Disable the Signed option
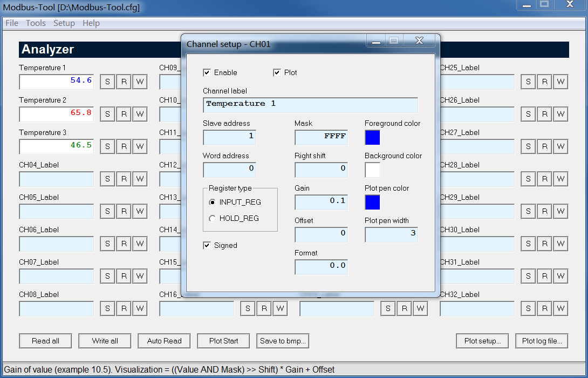Image resolution: width=588 pixels, height=378 pixels. point(207,245)
